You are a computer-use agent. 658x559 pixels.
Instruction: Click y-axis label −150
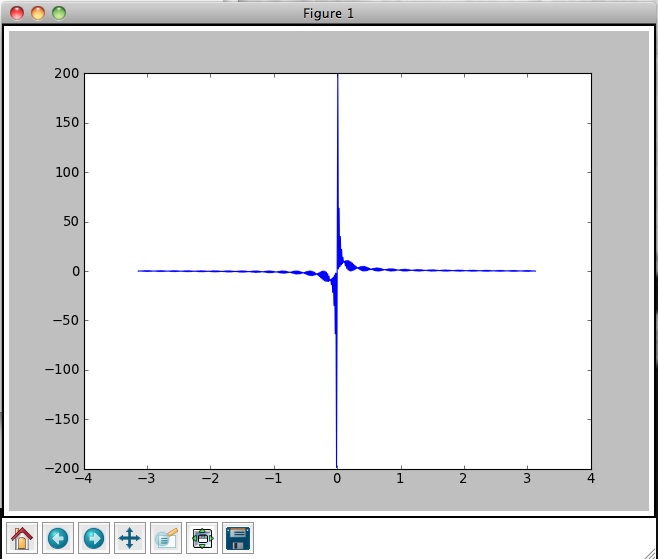(62, 419)
